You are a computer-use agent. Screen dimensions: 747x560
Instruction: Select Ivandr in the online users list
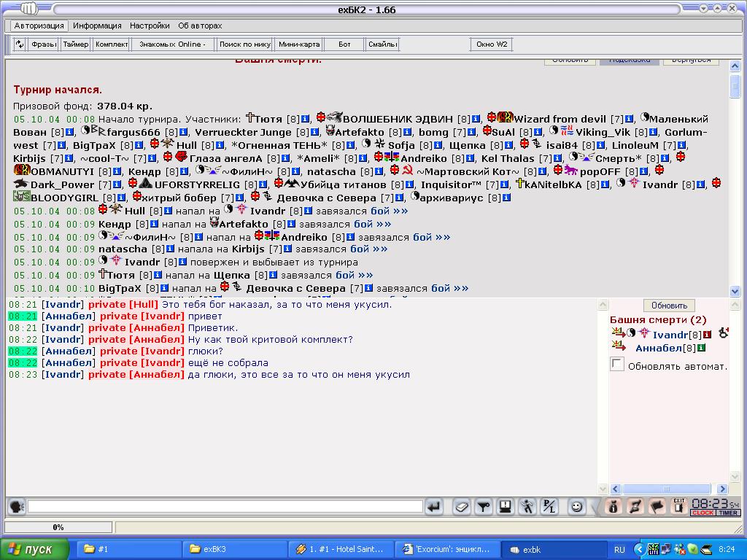point(670,335)
